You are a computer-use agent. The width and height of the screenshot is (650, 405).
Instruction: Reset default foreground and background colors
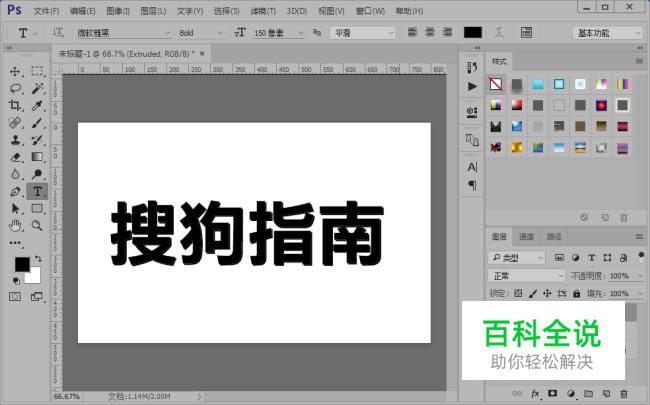click(16, 281)
